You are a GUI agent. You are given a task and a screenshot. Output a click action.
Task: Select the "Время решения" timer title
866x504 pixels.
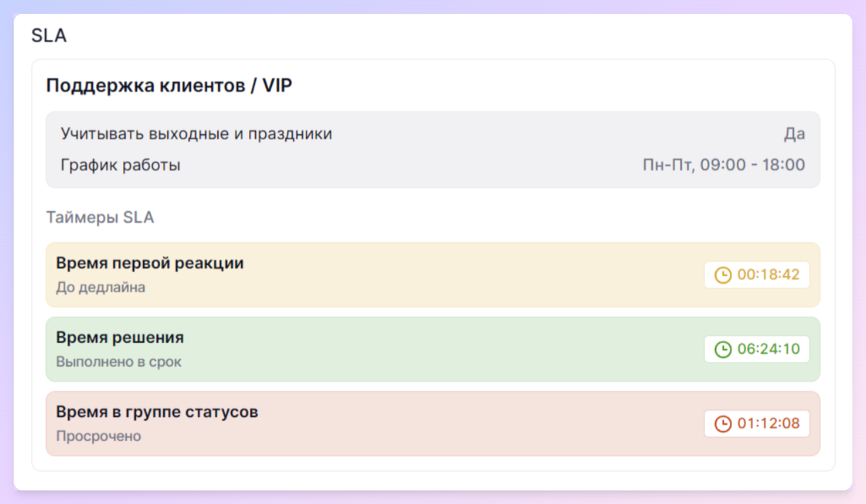[120, 338]
